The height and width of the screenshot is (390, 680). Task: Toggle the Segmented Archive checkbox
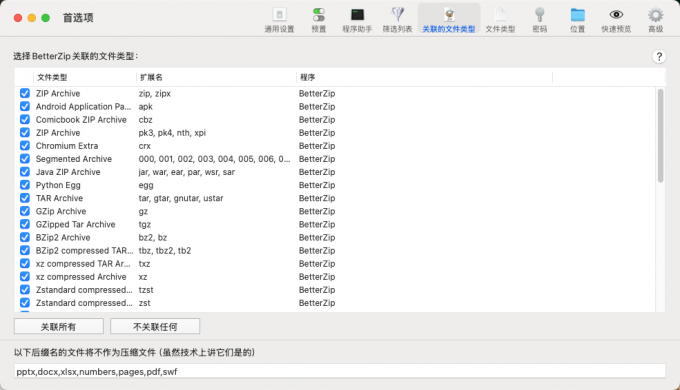coord(25,159)
